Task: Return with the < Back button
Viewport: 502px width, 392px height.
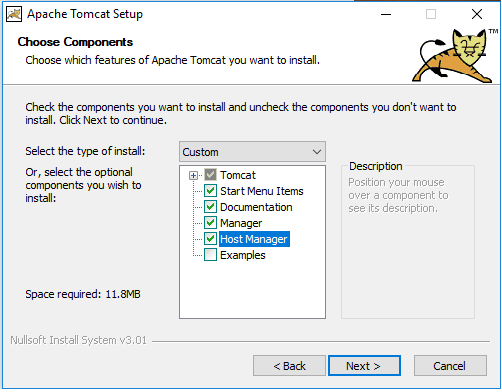Action: coord(289,366)
